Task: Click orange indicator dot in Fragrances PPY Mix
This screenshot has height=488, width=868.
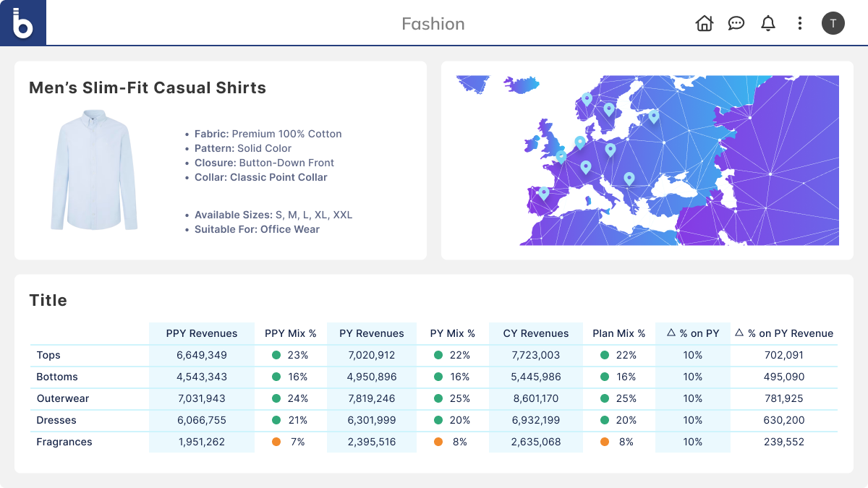Action: pos(276,442)
